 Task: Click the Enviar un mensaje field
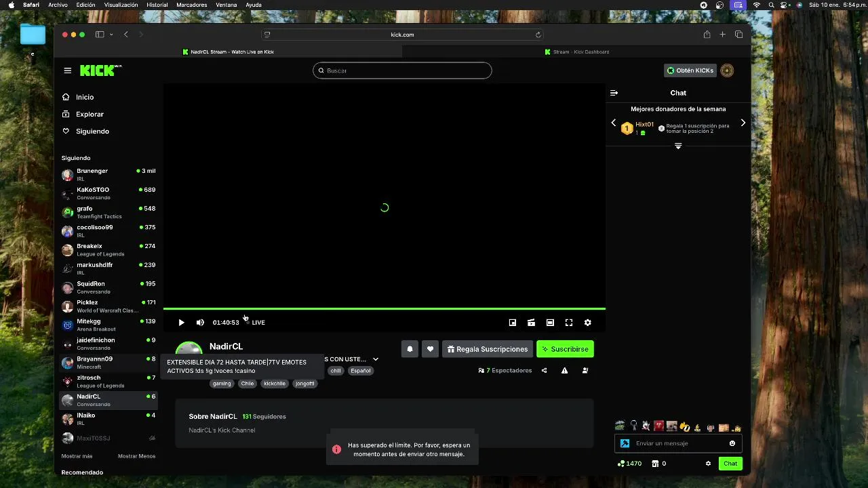pos(679,443)
